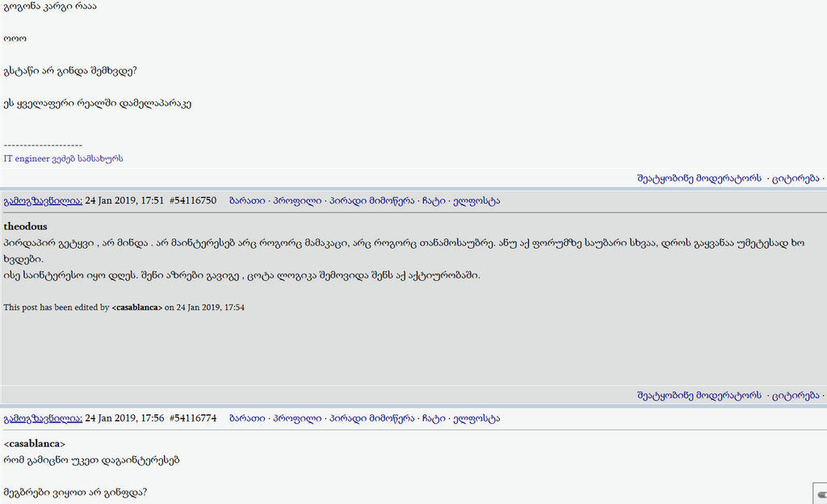Click 'ციტირება' under the IT engineer signature post

coord(796,178)
